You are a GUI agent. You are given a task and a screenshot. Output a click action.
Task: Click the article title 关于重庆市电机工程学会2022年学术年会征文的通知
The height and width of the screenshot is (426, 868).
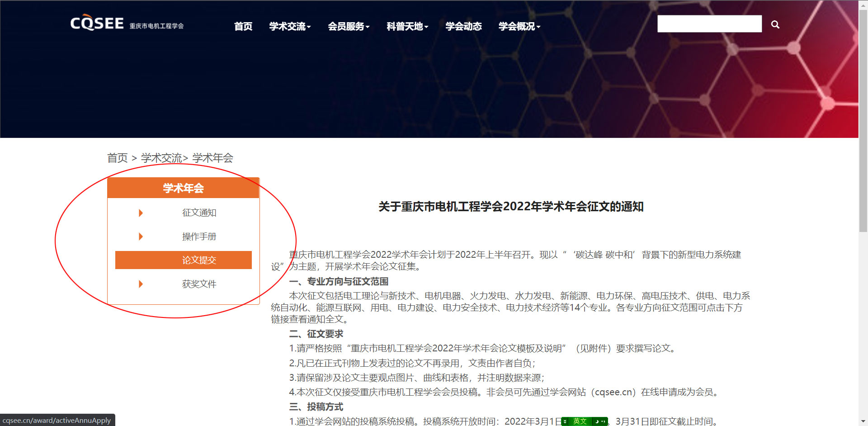click(x=511, y=207)
